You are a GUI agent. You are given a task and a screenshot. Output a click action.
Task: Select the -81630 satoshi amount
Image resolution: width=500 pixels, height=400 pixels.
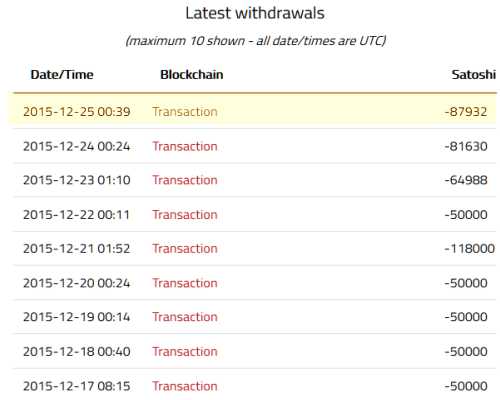coord(466,146)
